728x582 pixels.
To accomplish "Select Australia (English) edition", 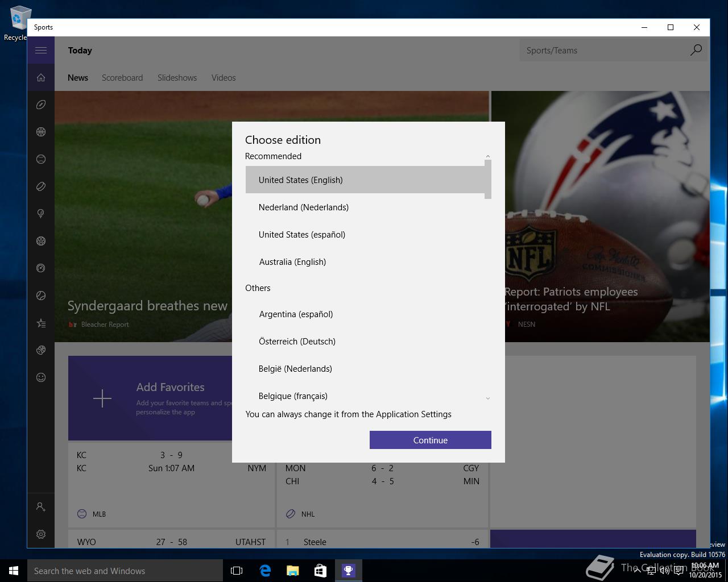I will [x=365, y=261].
